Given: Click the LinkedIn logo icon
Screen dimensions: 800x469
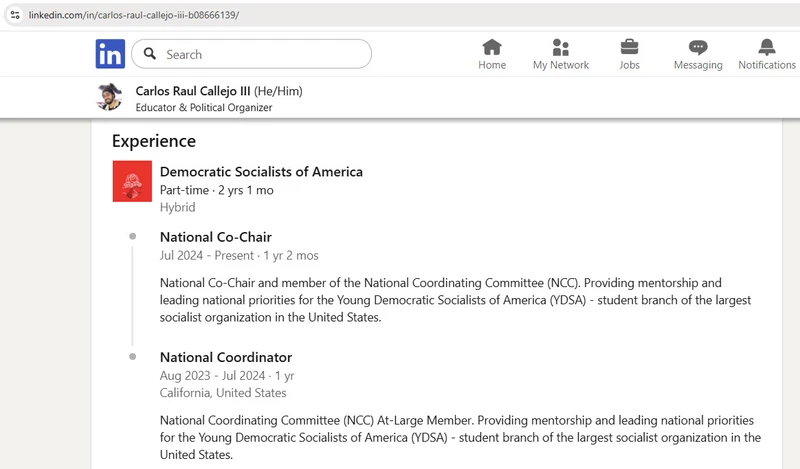Looking at the screenshot, I should click(x=110, y=54).
